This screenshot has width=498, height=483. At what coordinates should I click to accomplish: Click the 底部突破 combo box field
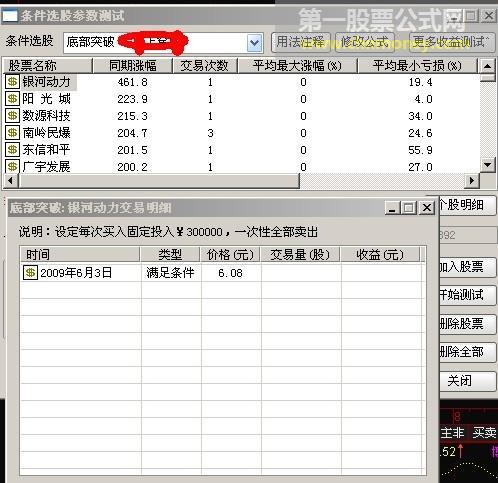click(163, 43)
